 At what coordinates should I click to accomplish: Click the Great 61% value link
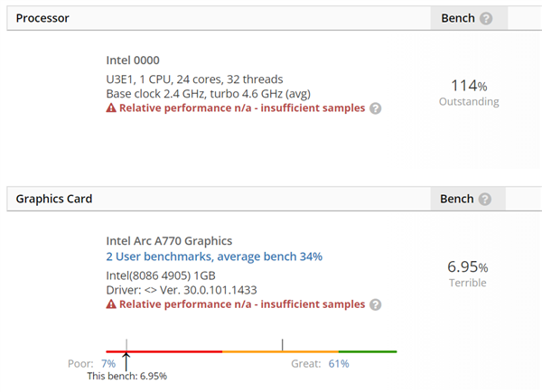tap(339, 363)
